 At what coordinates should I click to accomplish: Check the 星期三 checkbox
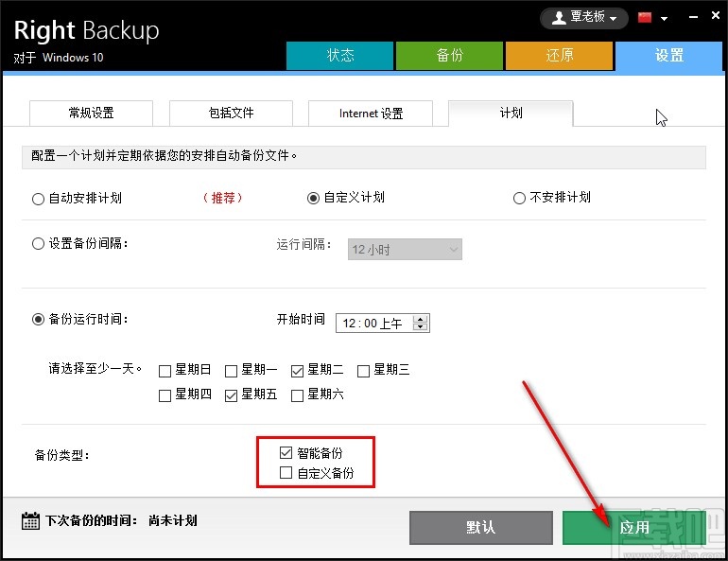tap(364, 371)
